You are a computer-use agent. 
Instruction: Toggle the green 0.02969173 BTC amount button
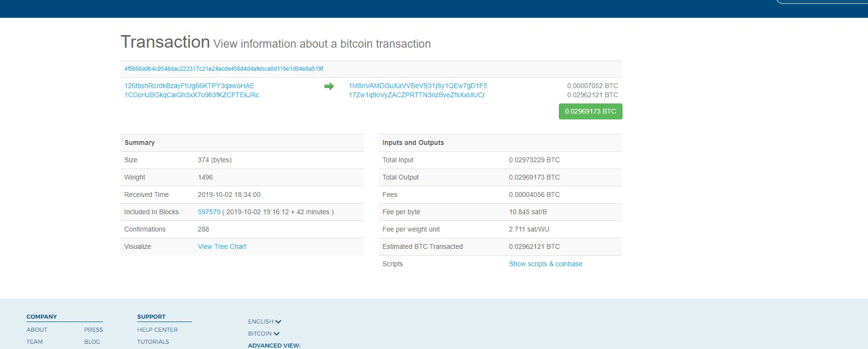590,111
